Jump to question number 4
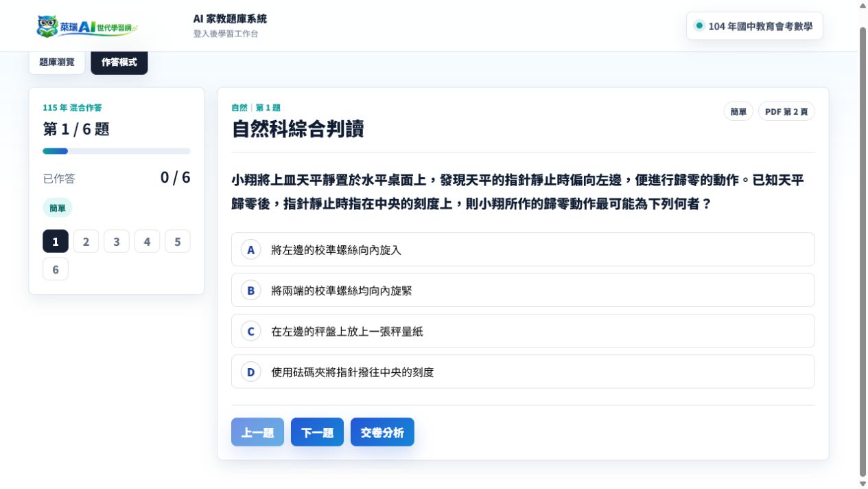868x489 pixels. [147, 241]
